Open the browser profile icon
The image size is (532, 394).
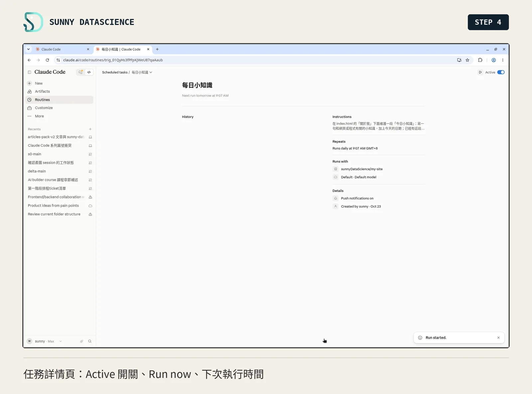pos(494,60)
